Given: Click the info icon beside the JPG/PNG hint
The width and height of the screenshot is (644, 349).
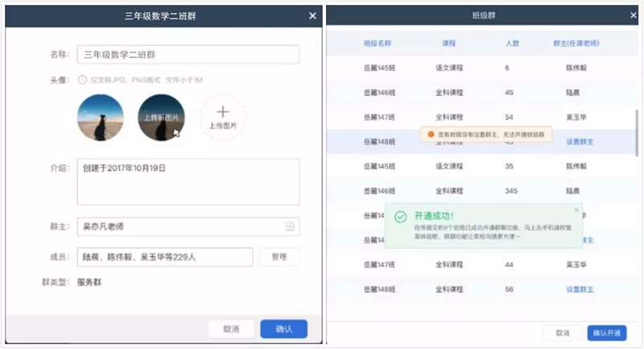Looking at the screenshot, I should [81, 79].
